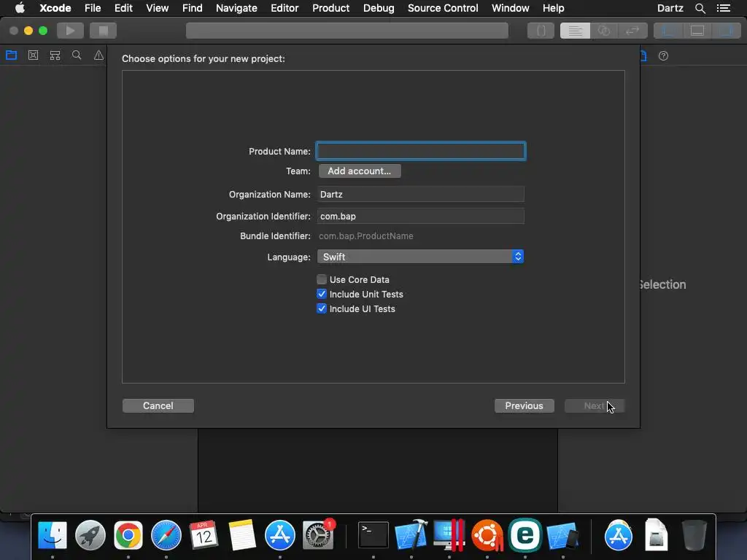This screenshot has height=560, width=747.
Task: Open System Preferences from the Dock
Action: click(x=318, y=535)
